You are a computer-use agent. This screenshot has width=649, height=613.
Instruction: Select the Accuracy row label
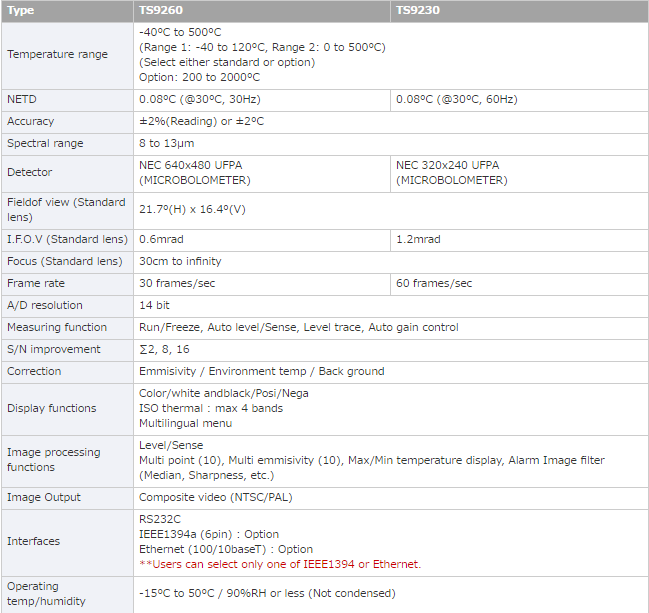tap(31, 121)
